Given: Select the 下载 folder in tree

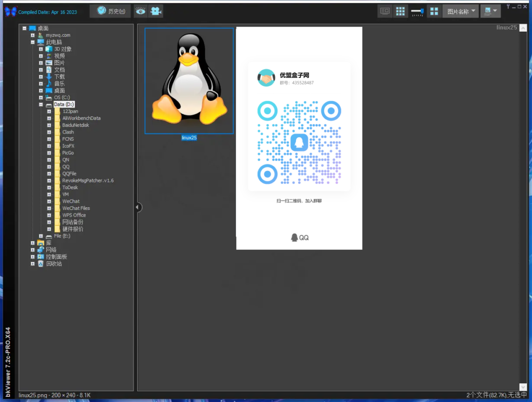Looking at the screenshot, I should click(59, 77).
